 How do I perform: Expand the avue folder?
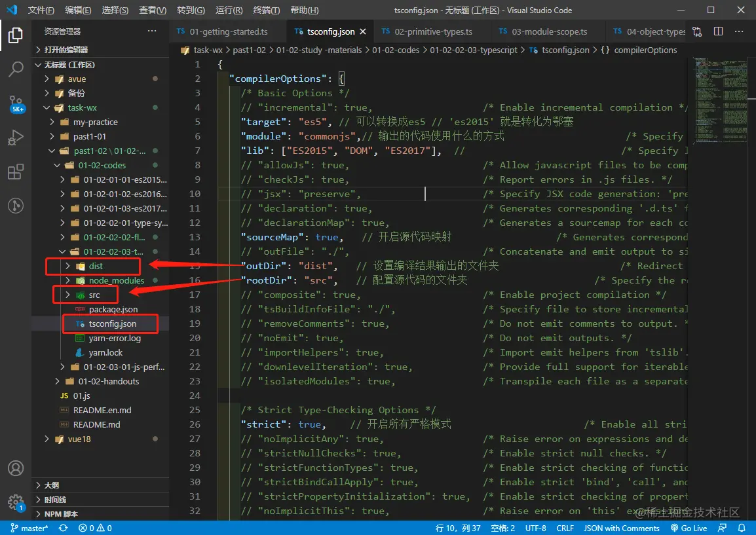pos(100,79)
